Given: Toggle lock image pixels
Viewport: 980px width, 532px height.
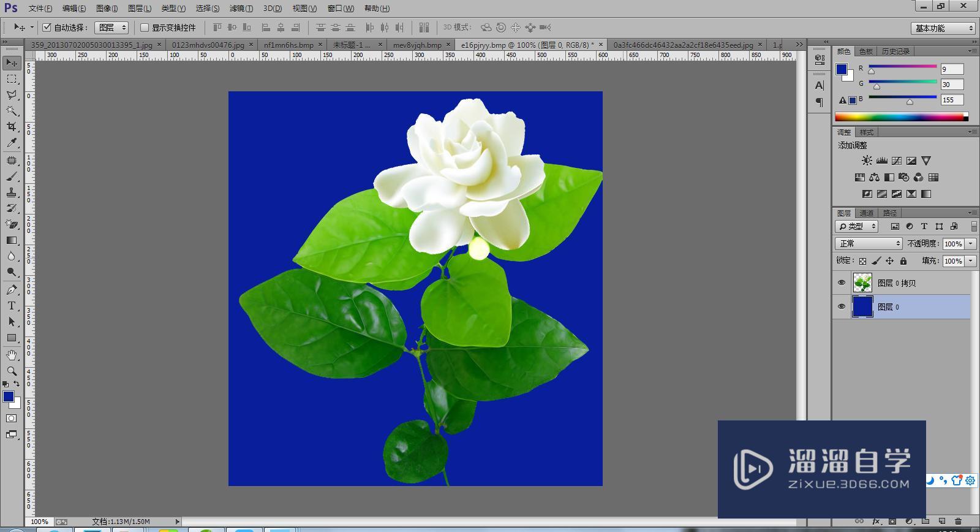Looking at the screenshot, I should 876,260.
